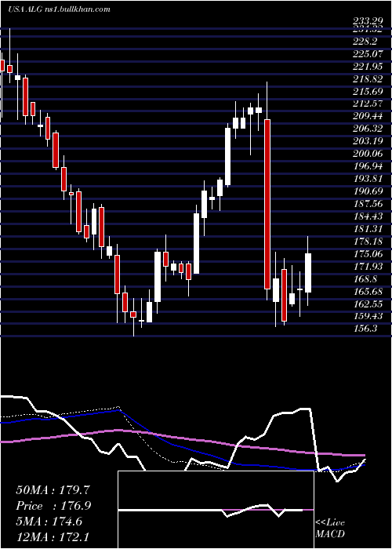
Task: Click the 193.81 price level label
Action: pyautogui.click(x=368, y=179)
